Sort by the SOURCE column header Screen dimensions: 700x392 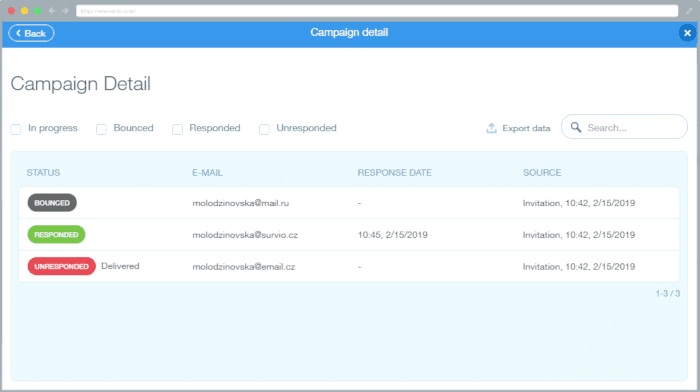pyautogui.click(x=542, y=173)
